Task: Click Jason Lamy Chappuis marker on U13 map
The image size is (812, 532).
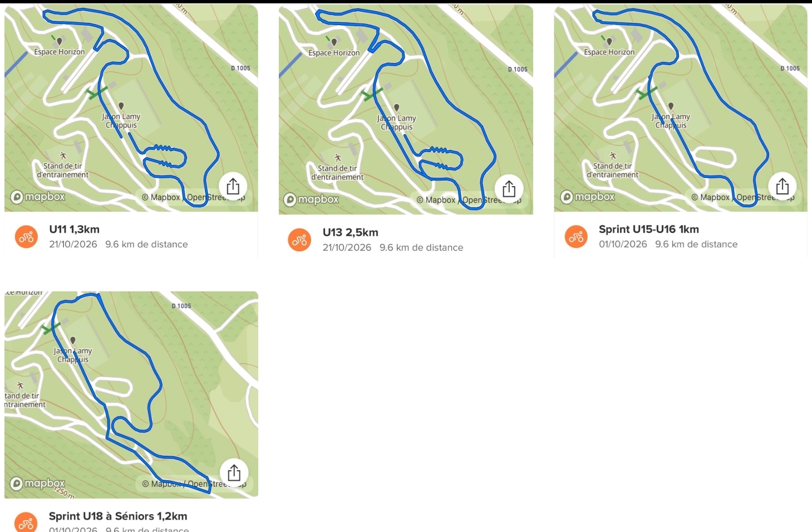Action: [x=396, y=108]
